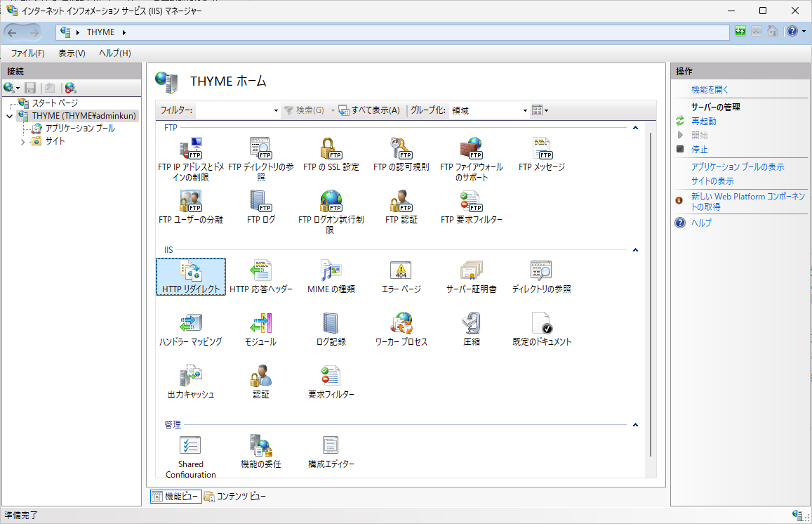Click ヘルプ link in actions pane

[x=702, y=223]
